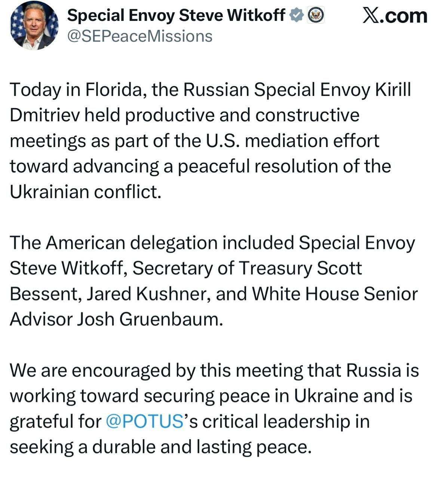448x479 pixels.
Task: Click the government seal affiliation badge
Action: click(316, 15)
